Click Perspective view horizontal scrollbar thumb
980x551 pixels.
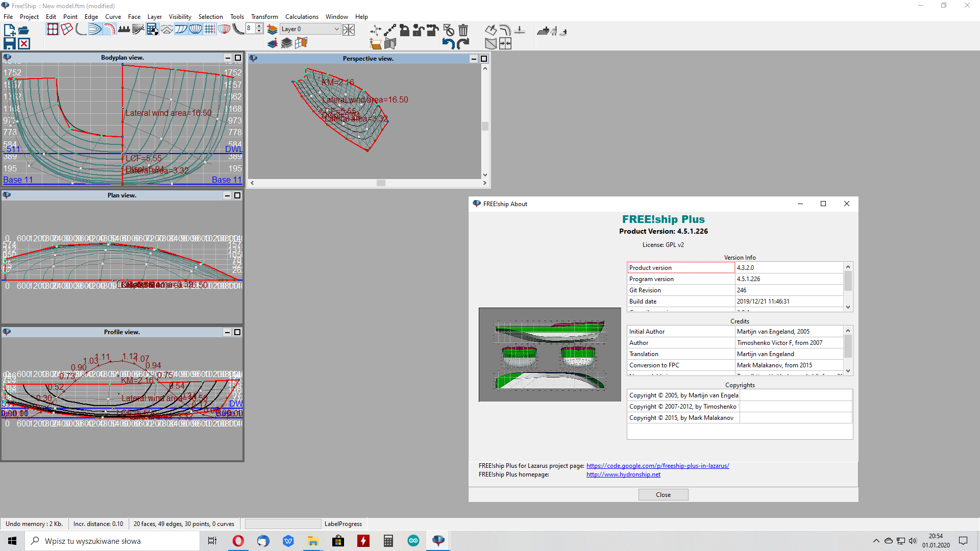pyautogui.click(x=381, y=183)
